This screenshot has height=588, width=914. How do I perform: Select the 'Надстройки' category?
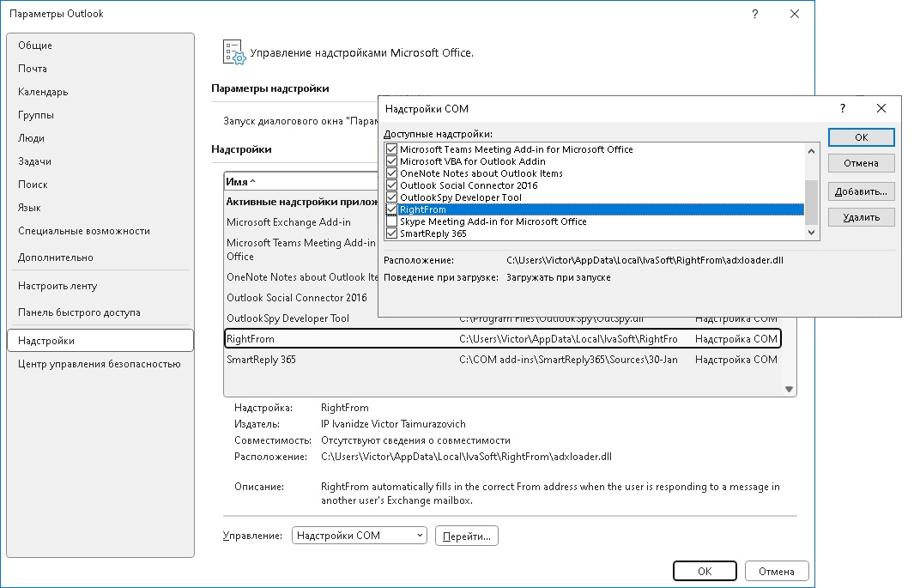[x=100, y=340]
